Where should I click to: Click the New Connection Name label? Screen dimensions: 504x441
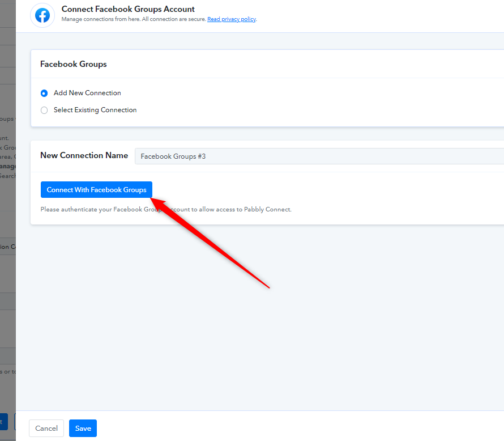coord(84,155)
